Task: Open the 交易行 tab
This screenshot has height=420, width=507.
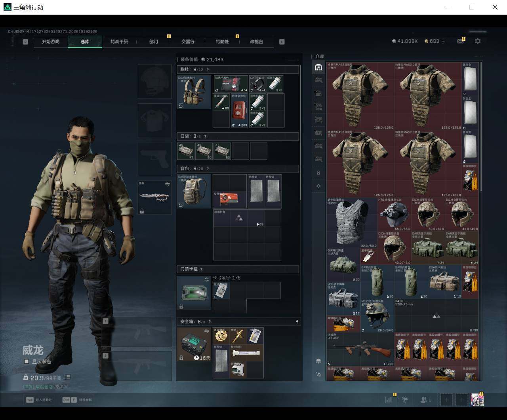Action: 188,42
